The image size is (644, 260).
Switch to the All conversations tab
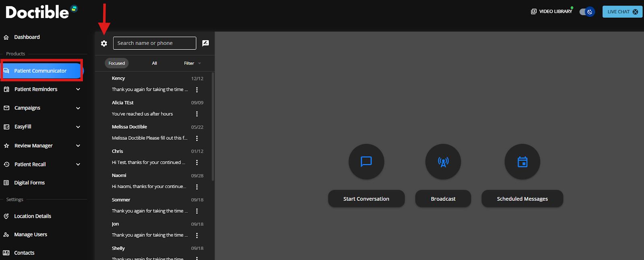[x=155, y=63]
